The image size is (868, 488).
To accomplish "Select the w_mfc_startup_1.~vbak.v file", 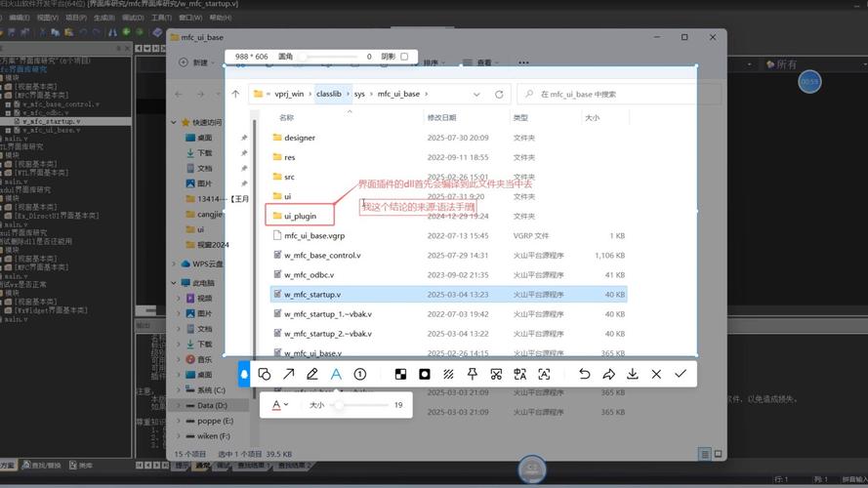I will 328,314.
